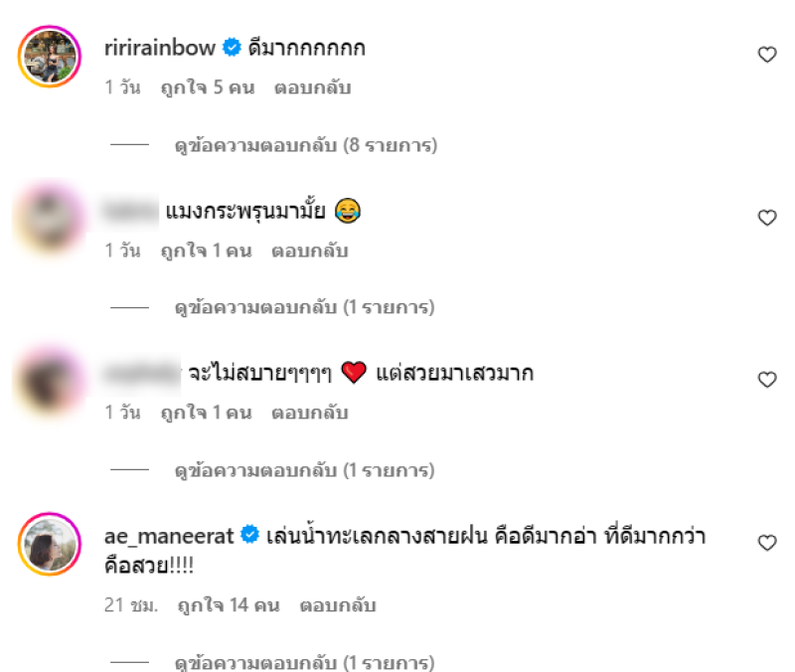This screenshot has width=795, height=672.
Task: Click the blurred avatar beside red heart comment
Action: 50,382
